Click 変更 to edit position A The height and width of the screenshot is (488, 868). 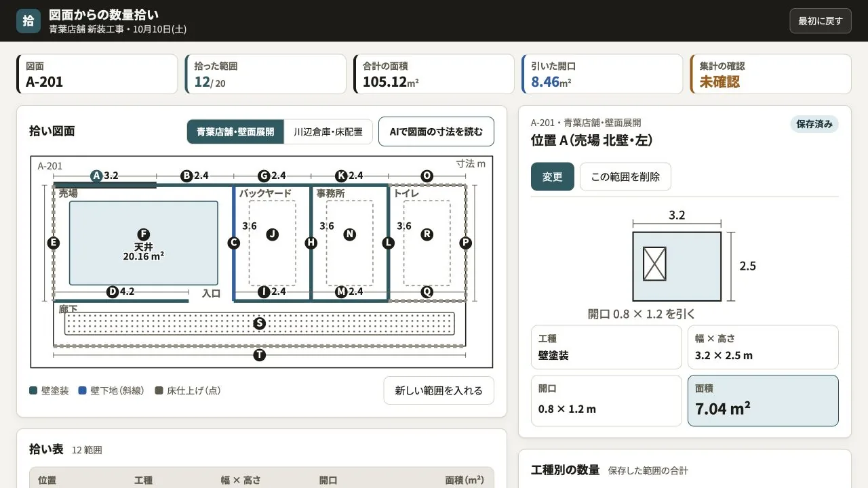[552, 177]
